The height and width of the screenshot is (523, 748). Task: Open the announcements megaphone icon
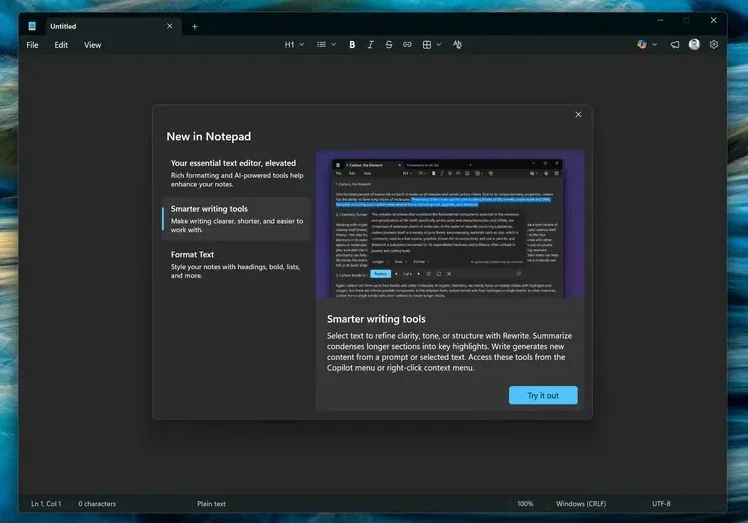(675, 44)
